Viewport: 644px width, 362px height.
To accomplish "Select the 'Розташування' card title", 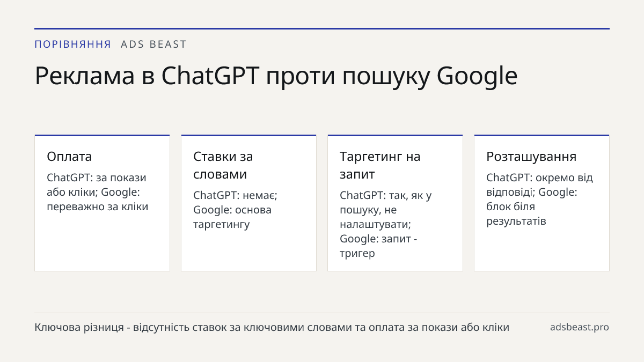I will click(531, 157).
